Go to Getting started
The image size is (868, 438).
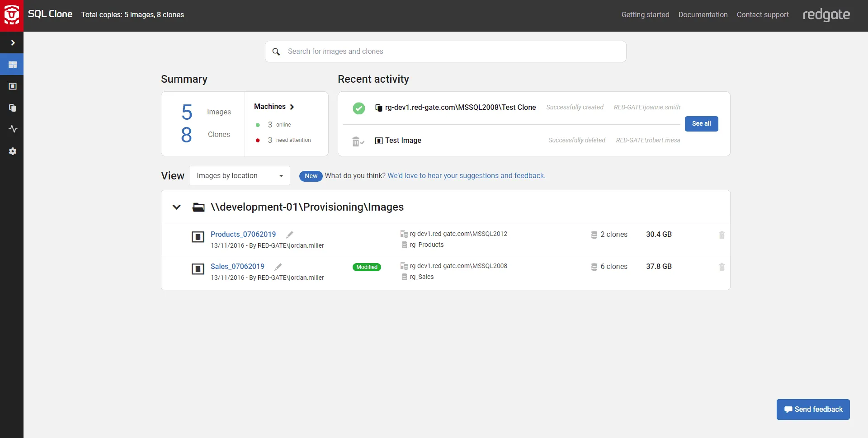(x=645, y=14)
